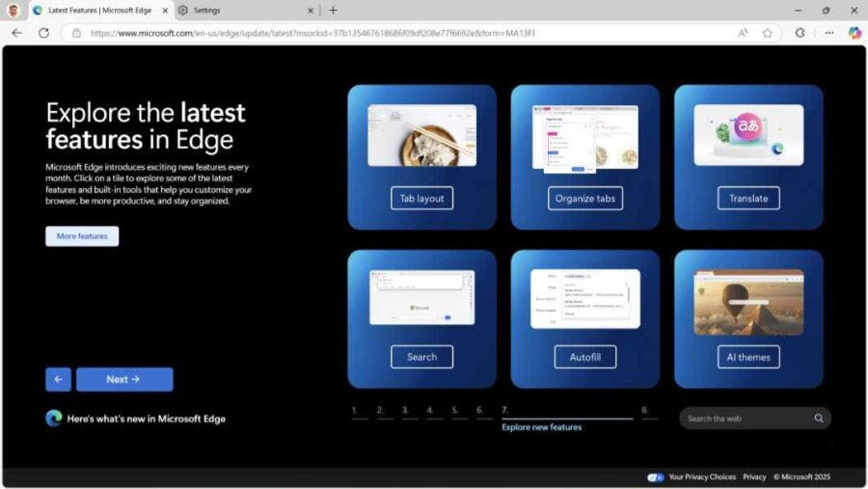Click the hot air balloon thumbnail
The width and height of the screenshot is (868, 489).
pos(748,302)
